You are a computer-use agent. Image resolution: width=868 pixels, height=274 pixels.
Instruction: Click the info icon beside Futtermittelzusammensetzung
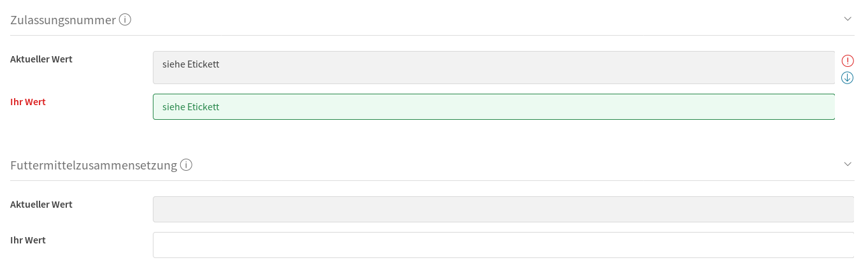[186, 165]
